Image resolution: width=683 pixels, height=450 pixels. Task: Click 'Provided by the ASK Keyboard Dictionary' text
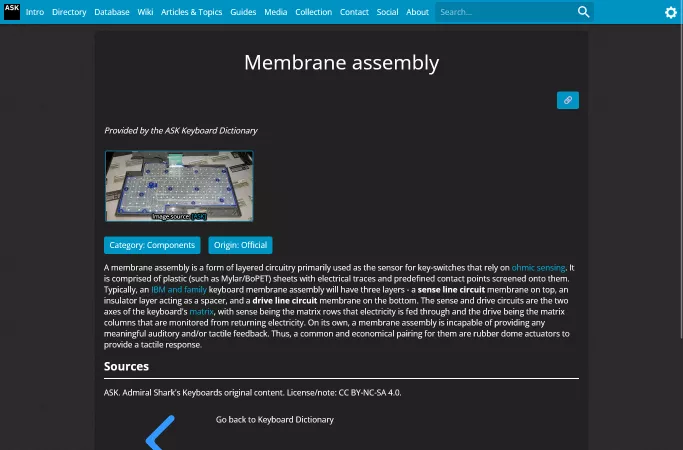181,131
